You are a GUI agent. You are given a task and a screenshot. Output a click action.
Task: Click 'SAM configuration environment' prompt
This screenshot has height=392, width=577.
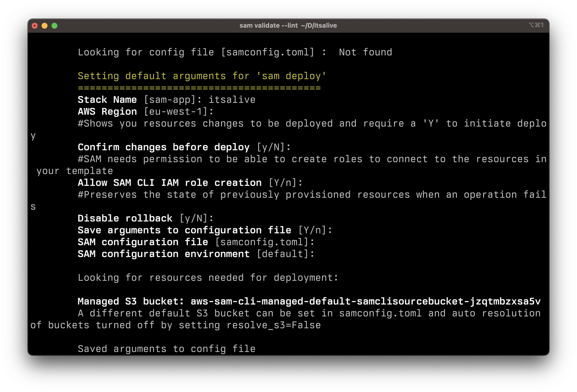(163, 254)
